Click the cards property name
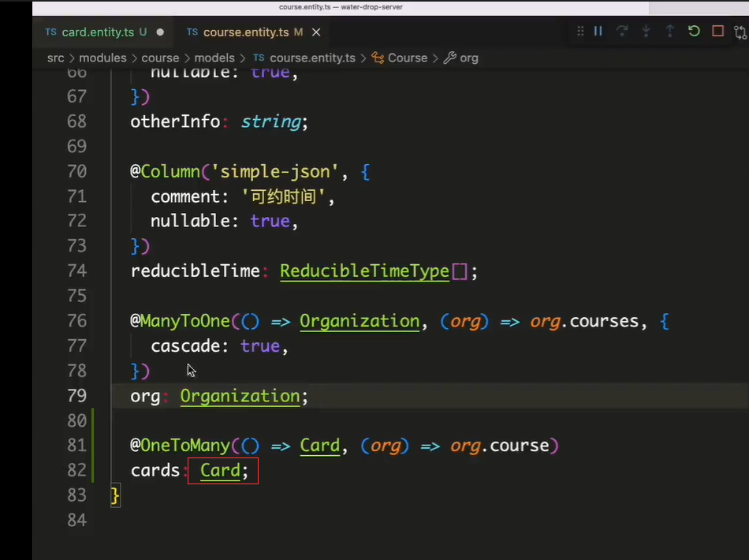 coord(155,471)
